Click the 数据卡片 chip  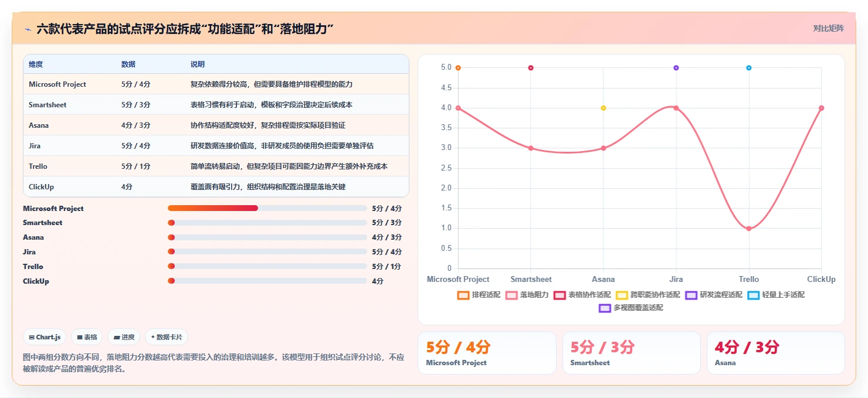pyautogui.click(x=167, y=337)
